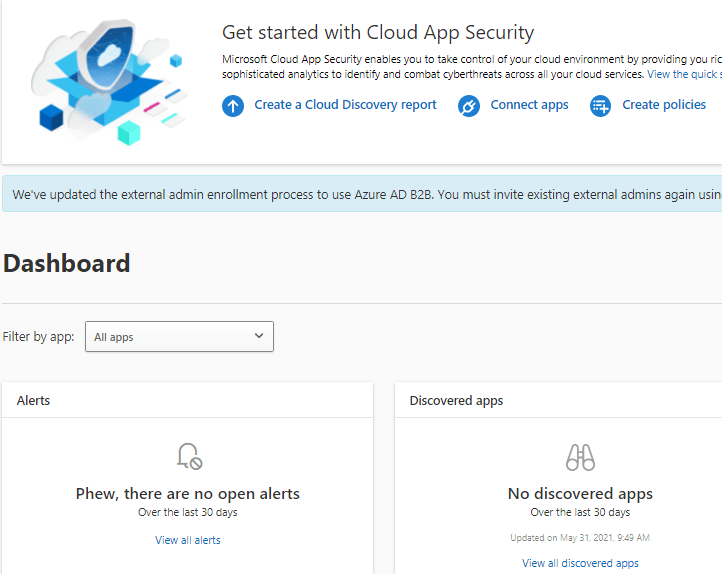The height and width of the screenshot is (574, 722).
Task: Open the "Create a Cloud Discovery report" link
Action: click(x=345, y=105)
